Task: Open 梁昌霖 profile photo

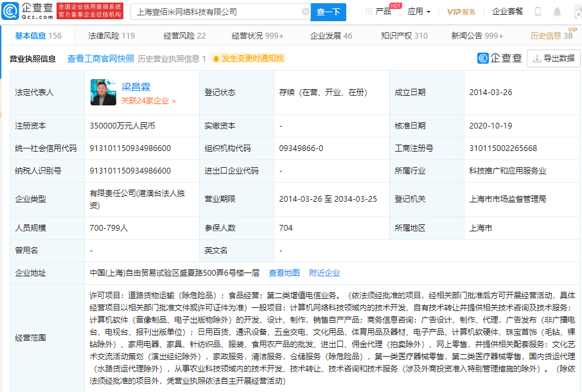Action: (103, 92)
